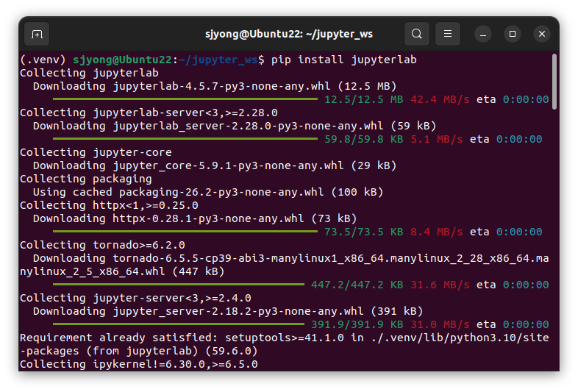Click Requirement already satisfied: setuptools line

284,338
